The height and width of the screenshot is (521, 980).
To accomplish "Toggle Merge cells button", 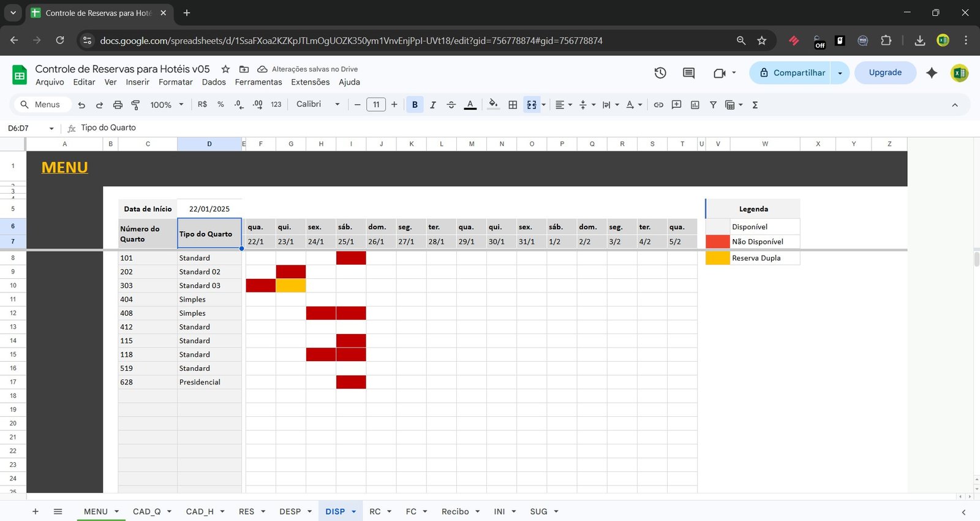I will coord(532,105).
